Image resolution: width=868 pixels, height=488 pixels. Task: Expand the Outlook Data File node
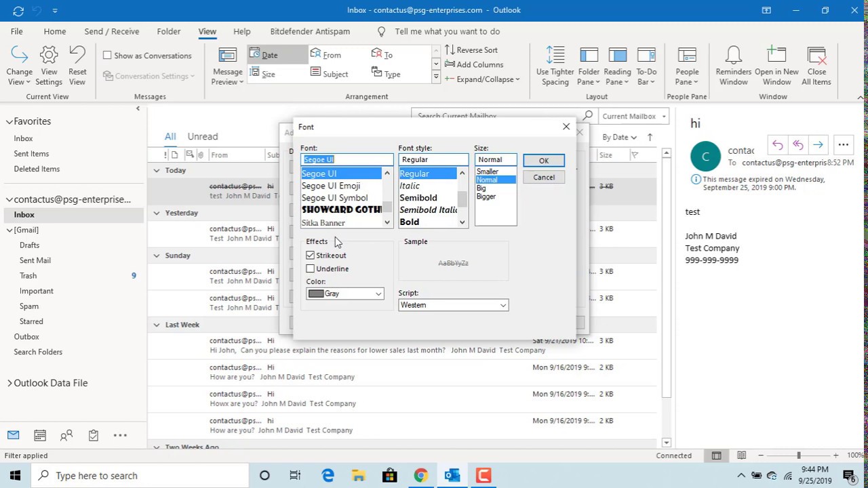9,383
